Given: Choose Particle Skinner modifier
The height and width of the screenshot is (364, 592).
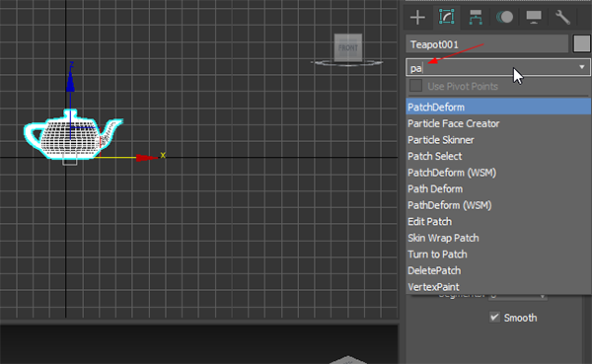Looking at the screenshot, I should [x=498, y=140].
